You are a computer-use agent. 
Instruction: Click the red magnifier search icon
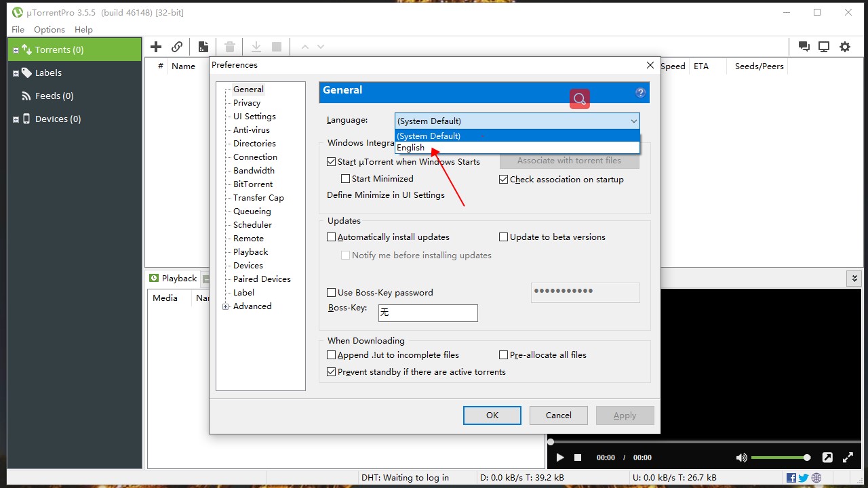coord(580,99)
